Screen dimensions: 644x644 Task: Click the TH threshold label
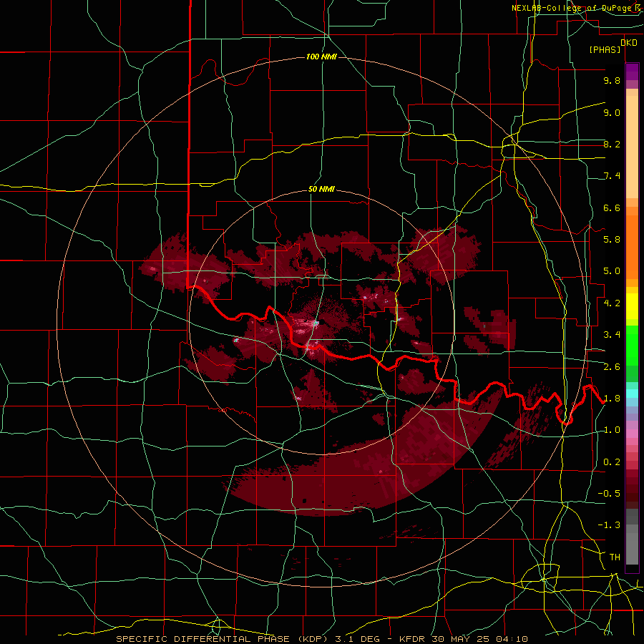(615, 557)
